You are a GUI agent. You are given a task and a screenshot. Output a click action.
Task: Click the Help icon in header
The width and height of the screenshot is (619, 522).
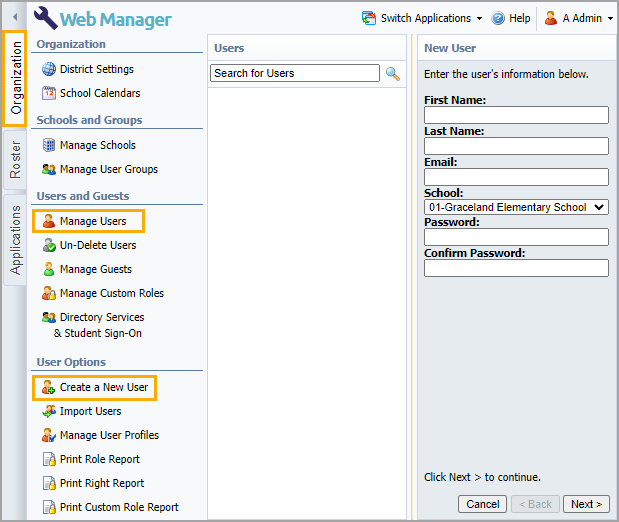click(x=498, y=18)
